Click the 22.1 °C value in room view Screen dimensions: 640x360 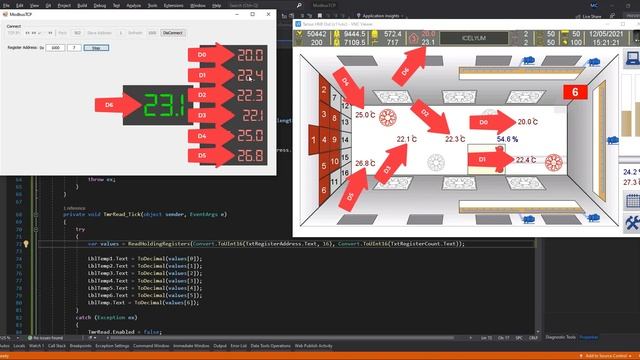click(x=407, y=139)
